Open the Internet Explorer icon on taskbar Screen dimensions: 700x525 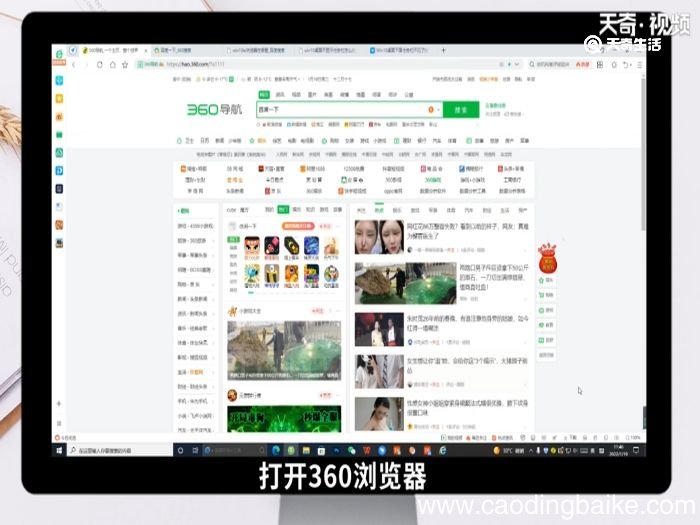[443, 450]
